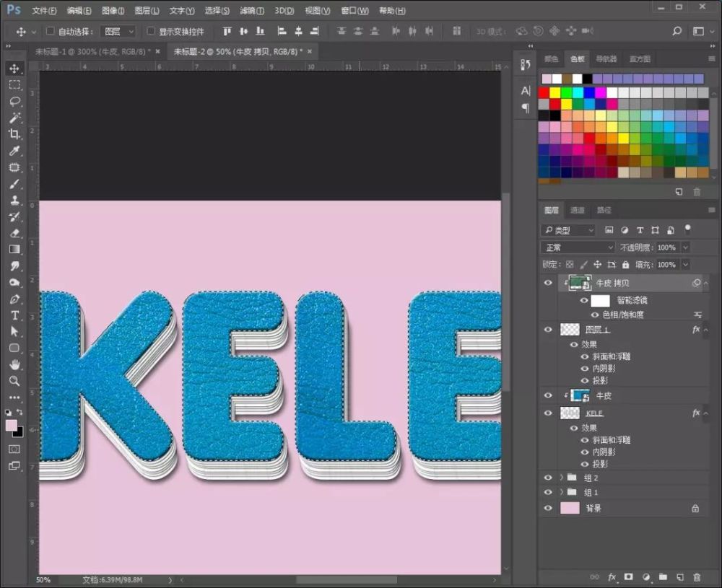Image resolution: width=722 pixels, height=588 pixels.
Task: Collapse effects of KELE layer
Action: (x=705, y=413)
